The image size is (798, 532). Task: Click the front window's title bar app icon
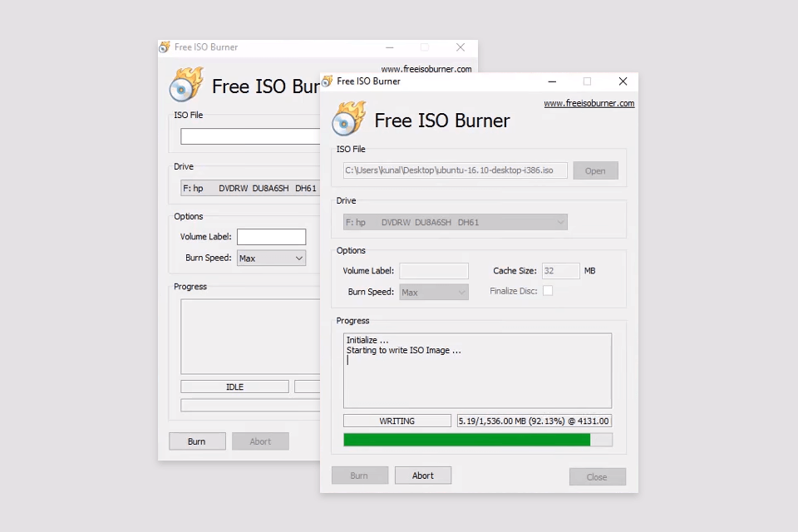(327, 81)
